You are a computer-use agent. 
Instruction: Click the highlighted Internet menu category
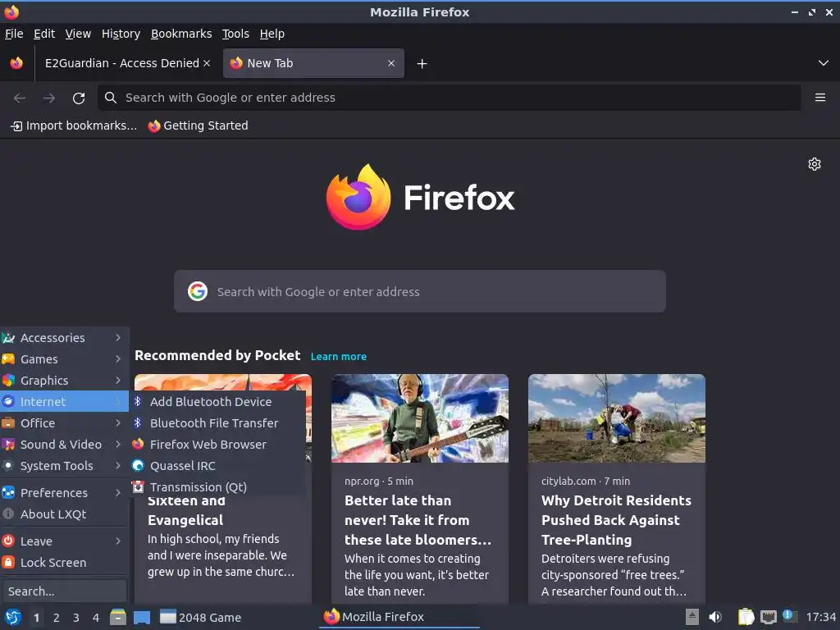[x=64, y=402]
